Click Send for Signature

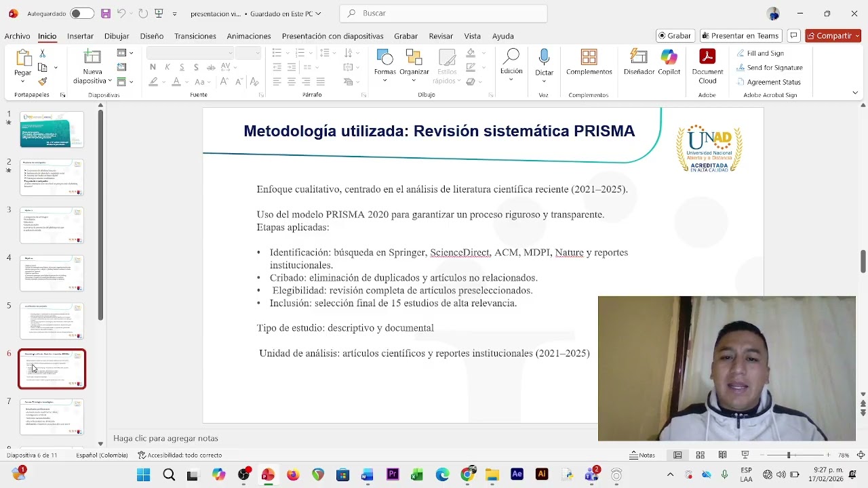click(769, 68)
